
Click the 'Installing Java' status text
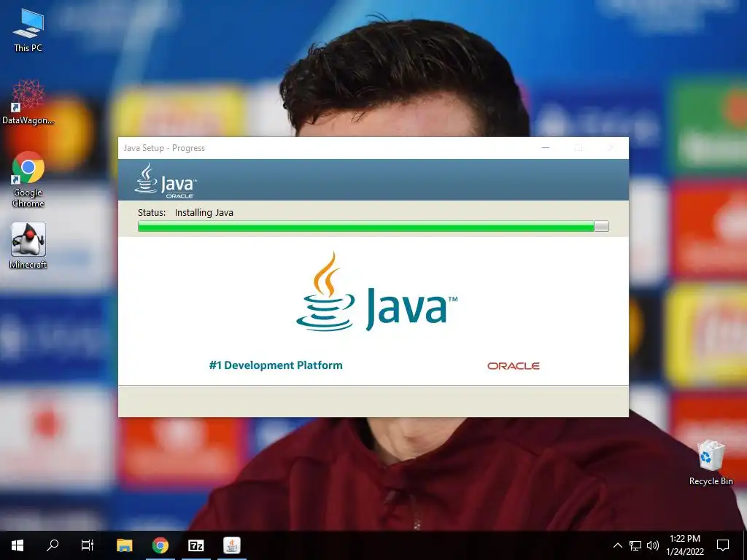[x=204, y=212]
